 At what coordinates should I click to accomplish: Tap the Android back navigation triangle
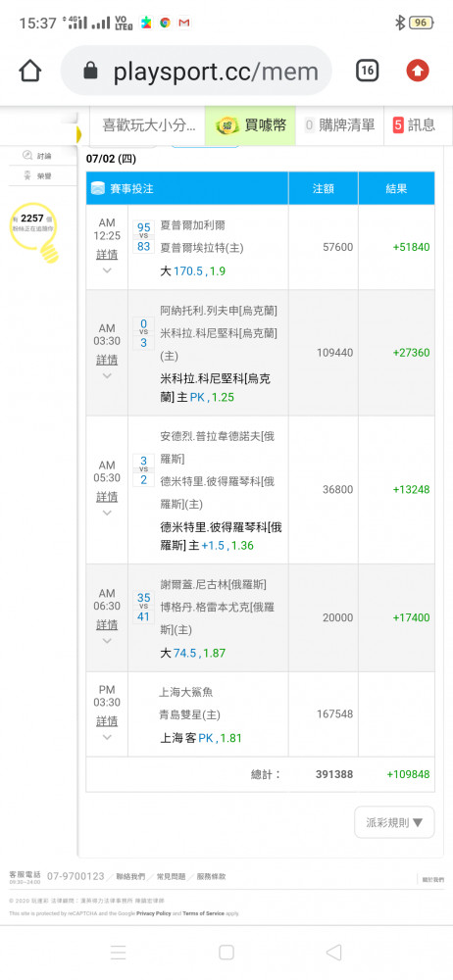point(334,952)
